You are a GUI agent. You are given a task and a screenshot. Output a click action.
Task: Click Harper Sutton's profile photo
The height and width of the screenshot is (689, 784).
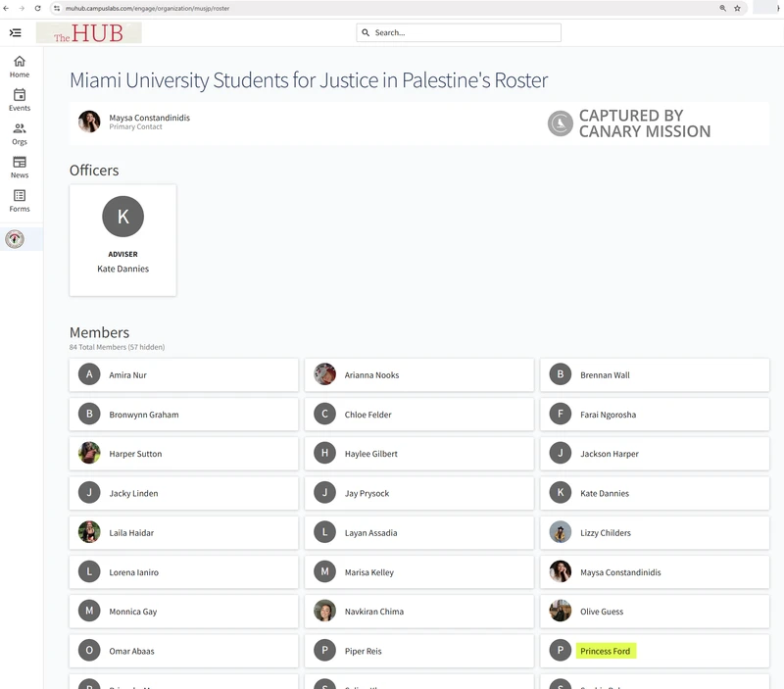pyautogui.click(x=89, y=453)
